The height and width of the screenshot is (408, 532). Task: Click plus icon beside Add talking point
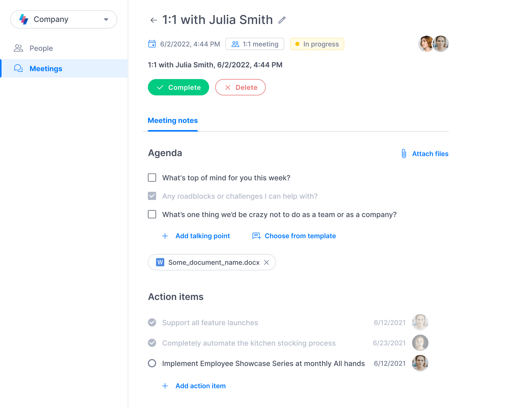(165, 236)
